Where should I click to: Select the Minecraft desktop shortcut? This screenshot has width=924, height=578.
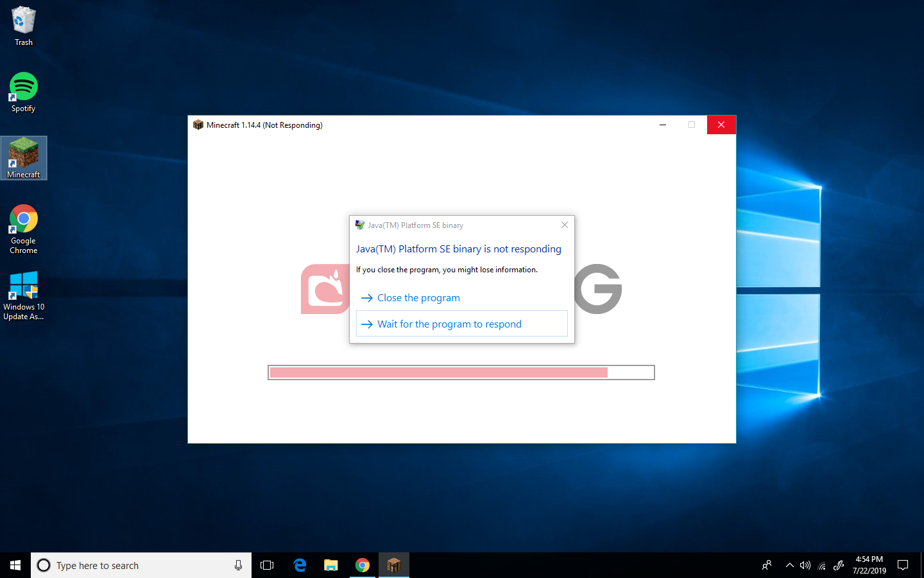24,158
